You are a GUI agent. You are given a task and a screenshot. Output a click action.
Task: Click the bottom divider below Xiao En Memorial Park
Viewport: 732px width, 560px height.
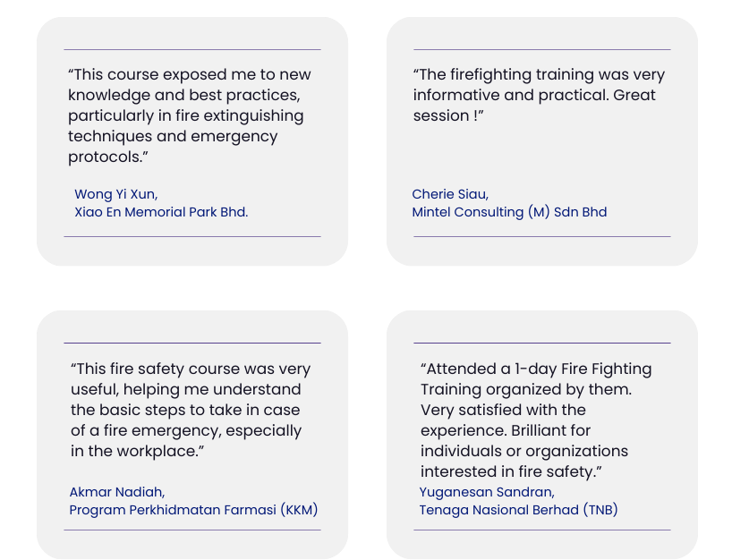tap(192, 237)
